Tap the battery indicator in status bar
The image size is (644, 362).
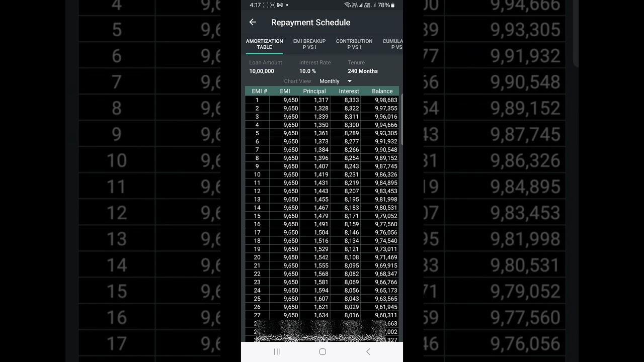tap(393, 5)
